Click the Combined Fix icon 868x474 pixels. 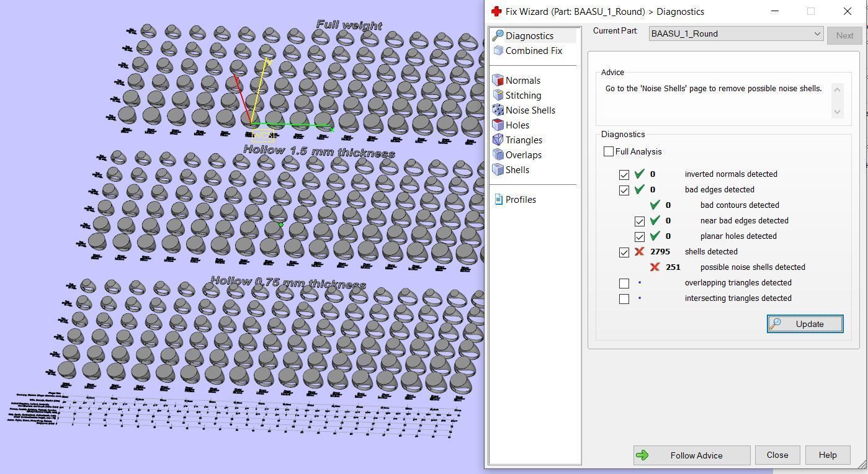tap(498, 51)
